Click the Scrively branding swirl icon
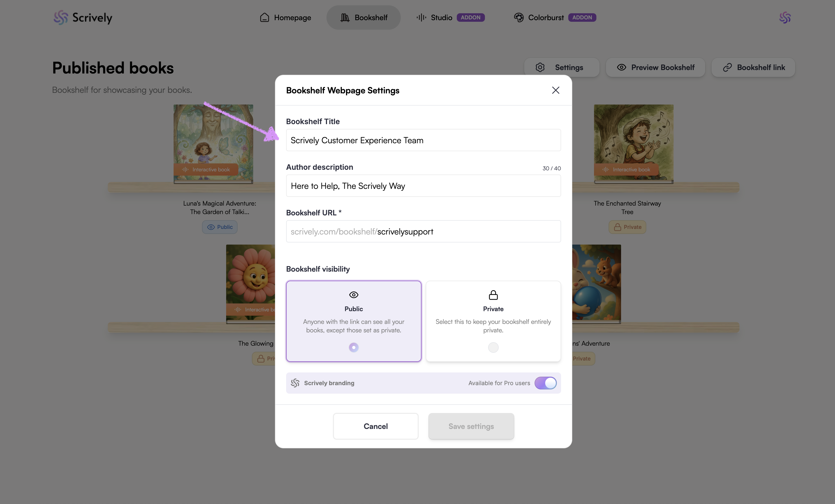This screenshot has height=504, width=835. tap(295, 383)
